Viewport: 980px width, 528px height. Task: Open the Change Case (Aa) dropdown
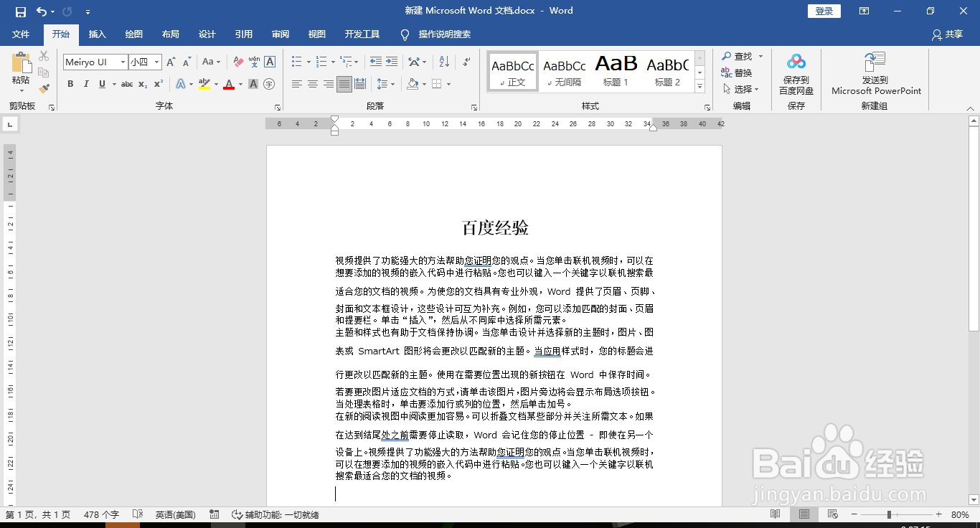211,62
